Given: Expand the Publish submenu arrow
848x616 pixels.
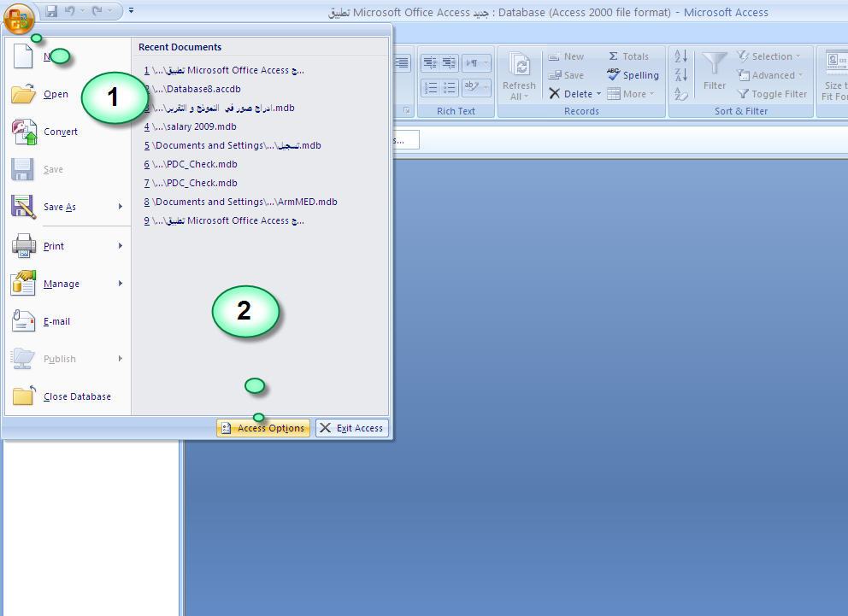Looking at the screenshot, I should point(121,358).
